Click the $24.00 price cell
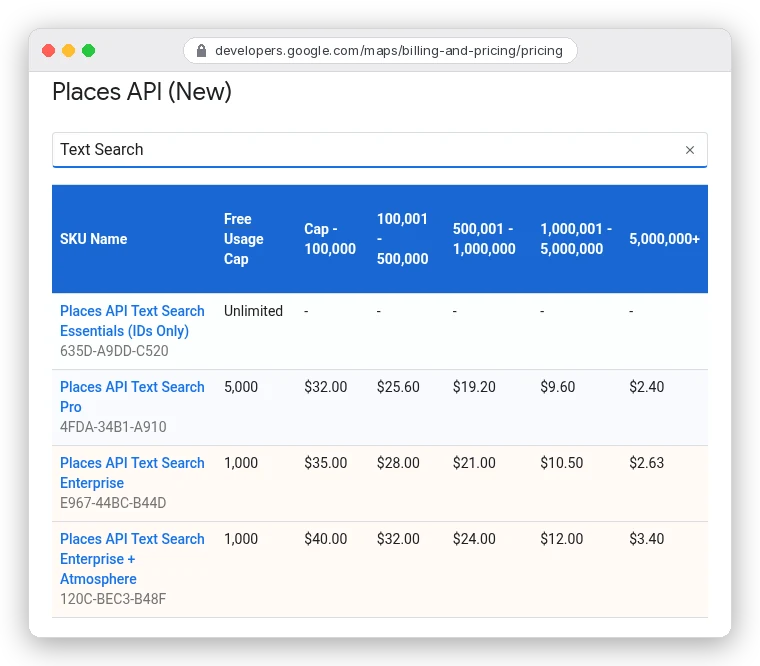 pyautogui.click(x=474, y=539)
